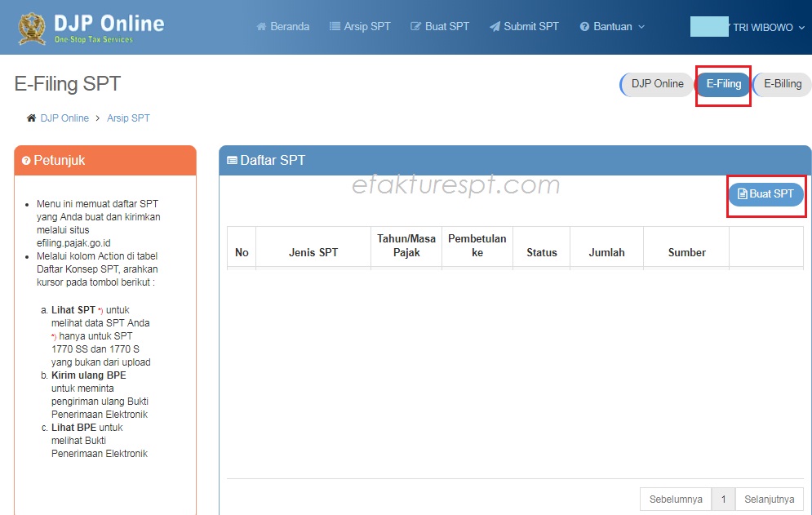The image size is (812, 515).
Task: Go to Beranda in the top navigation
Action: [x=282, y=26]
